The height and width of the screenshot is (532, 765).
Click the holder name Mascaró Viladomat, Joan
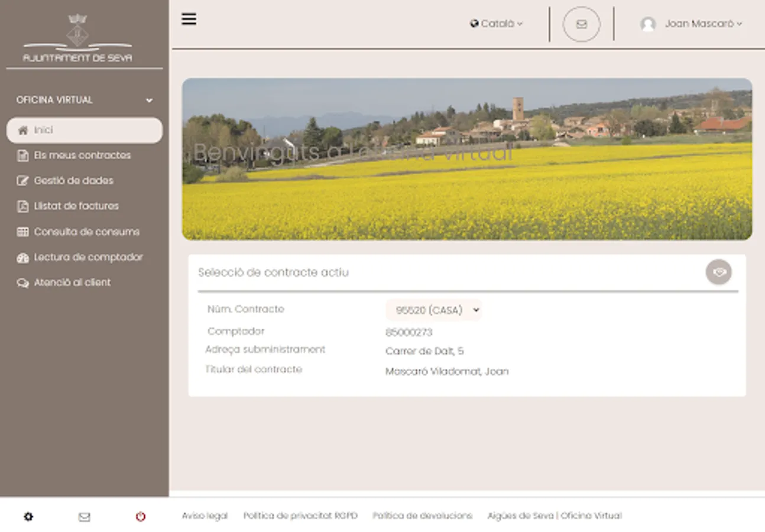[x=447, y=371]
